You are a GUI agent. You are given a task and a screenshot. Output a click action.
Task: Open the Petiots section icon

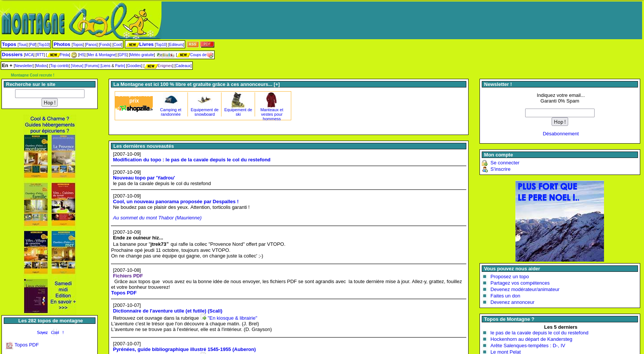165,55
